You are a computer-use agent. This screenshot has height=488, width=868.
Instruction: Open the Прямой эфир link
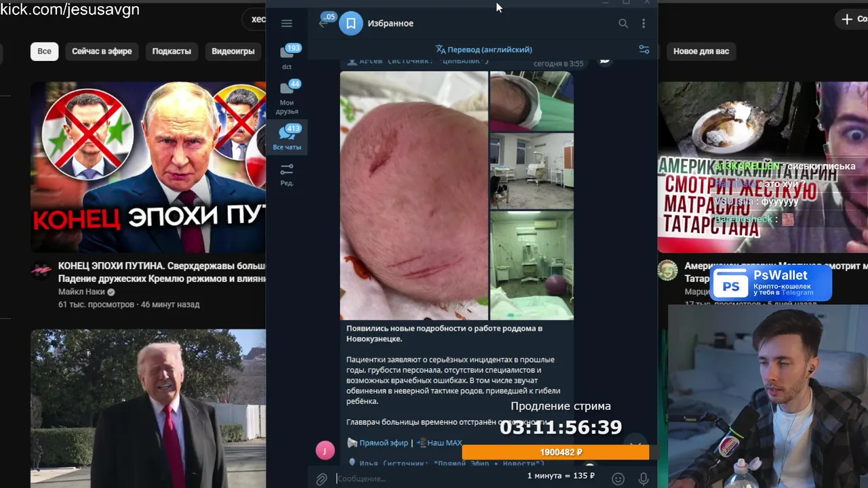[x=384, y=443]
